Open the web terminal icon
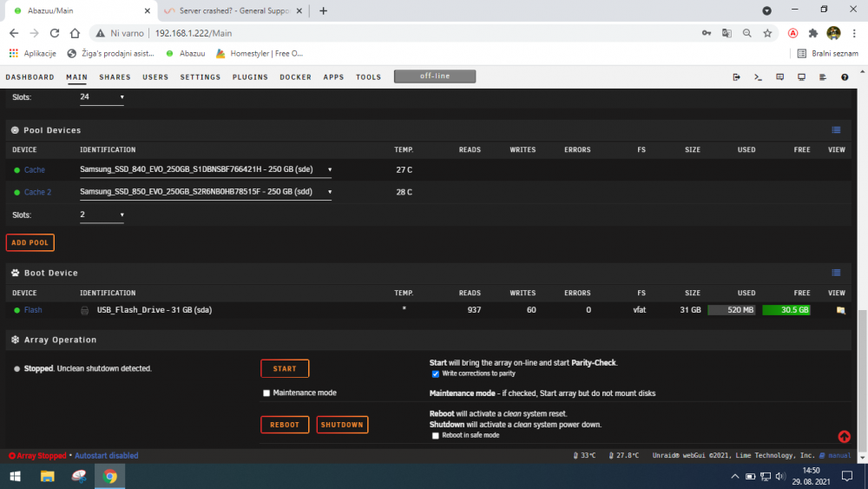Viewport: 868px width, 489px height. pos(758,77)
